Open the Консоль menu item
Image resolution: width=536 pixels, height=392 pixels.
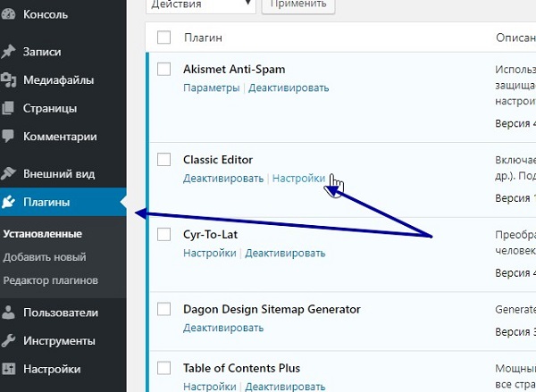tap(46, 14)
